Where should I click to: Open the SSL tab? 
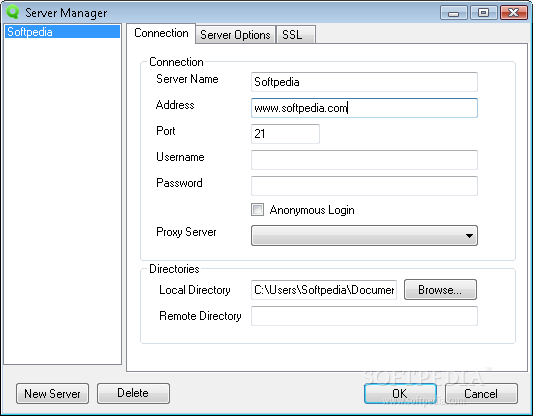[296, 35]
